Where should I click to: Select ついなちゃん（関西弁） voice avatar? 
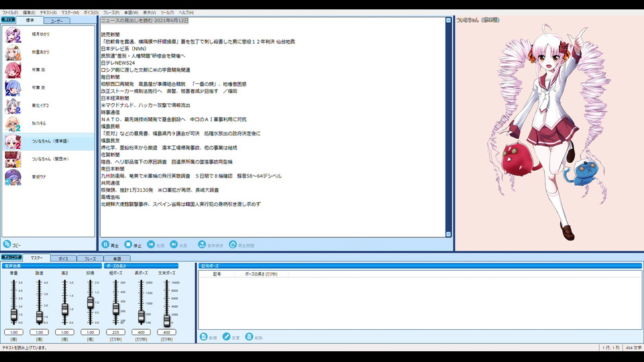pos(13,160)
